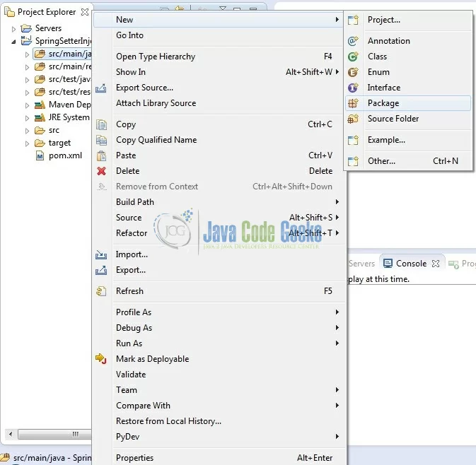Open the Compare With submenu
Screen dimensions: 476x465
pos(219,406)
